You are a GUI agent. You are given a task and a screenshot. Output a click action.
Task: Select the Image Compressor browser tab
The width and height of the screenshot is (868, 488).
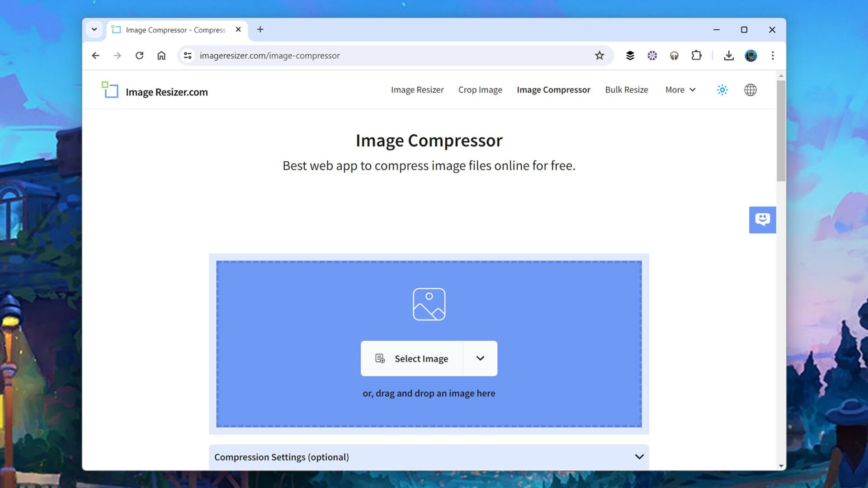point(174,29)
